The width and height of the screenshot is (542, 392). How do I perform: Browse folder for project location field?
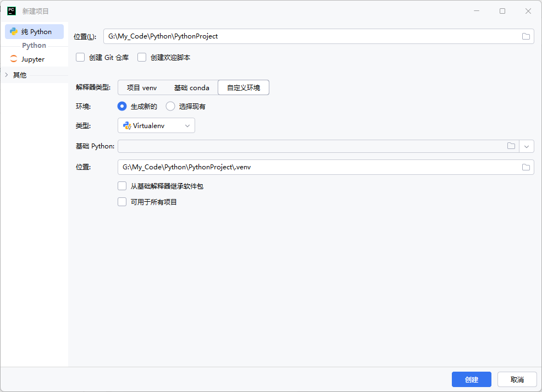[526, 36]
